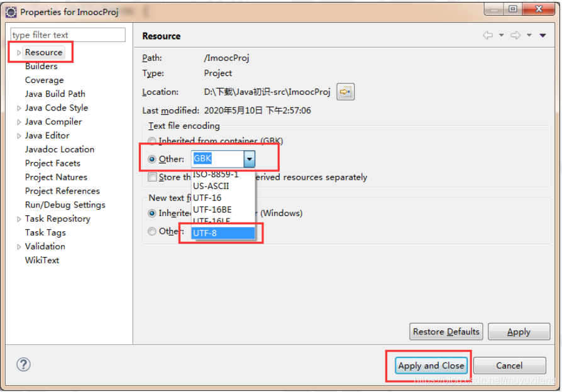This screenshot has width=562, height=392.
Task: Open the Java Build Path page
Action: click(x=55, y=94)
